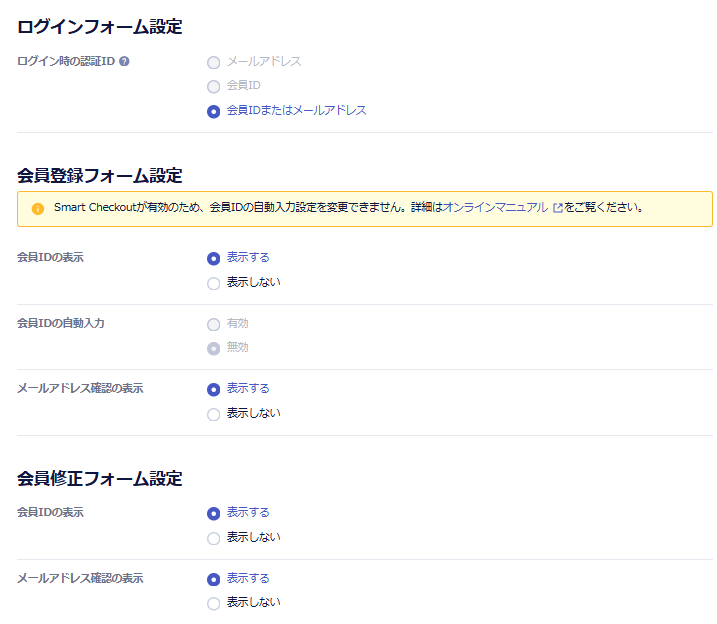Click the external link icon after オンラインマニュアル
Screen dimensions: 717x624
point(557,208)
